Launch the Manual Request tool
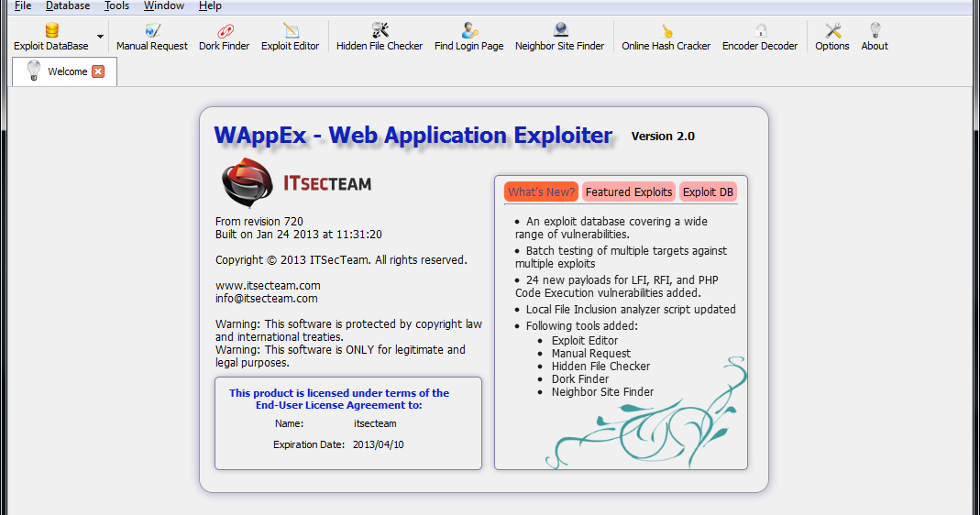 152,37
